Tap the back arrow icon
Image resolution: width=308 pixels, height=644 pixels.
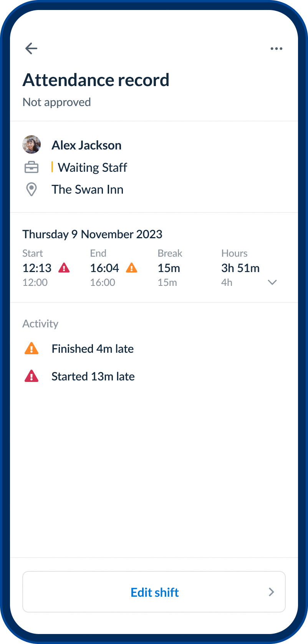click(x=31, y=48)
